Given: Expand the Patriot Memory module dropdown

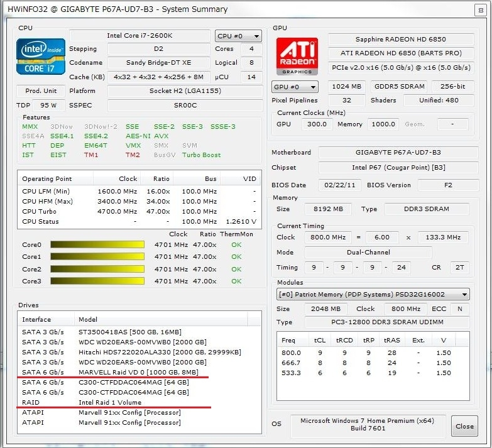Looking at the screenshot, I should click(373, 294).
